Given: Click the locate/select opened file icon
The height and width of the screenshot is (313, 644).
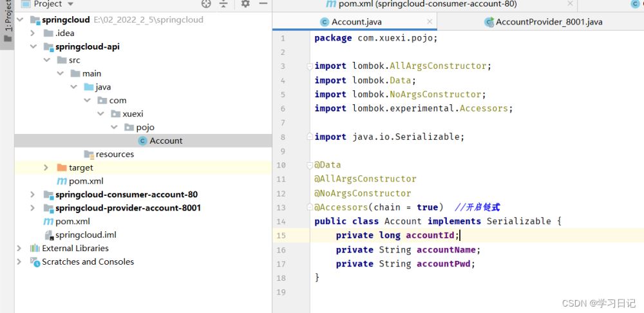Looking at the screenshot, I should point(206,4).
